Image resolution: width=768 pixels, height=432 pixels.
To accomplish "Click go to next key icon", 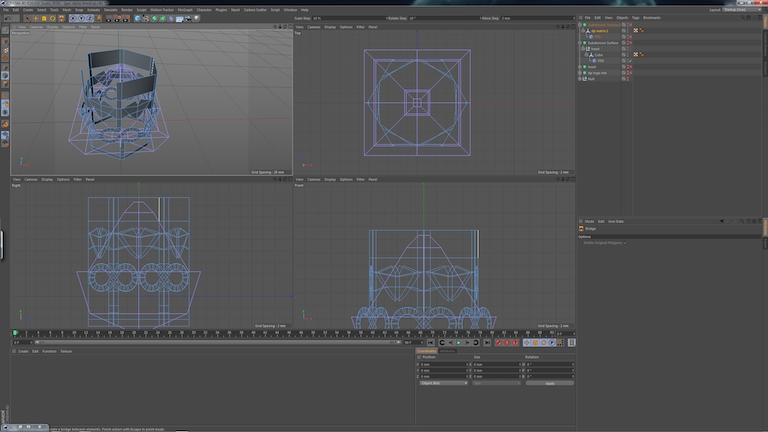I will point(476,343).
